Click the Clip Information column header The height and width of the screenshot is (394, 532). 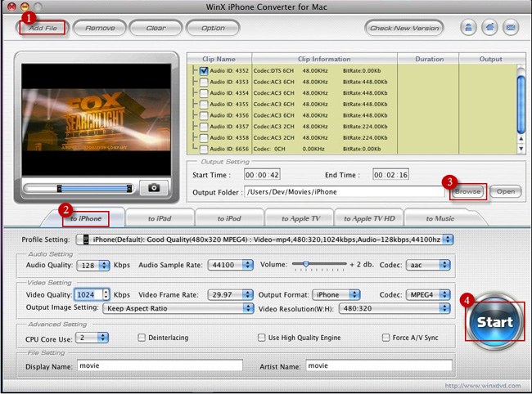324,59
